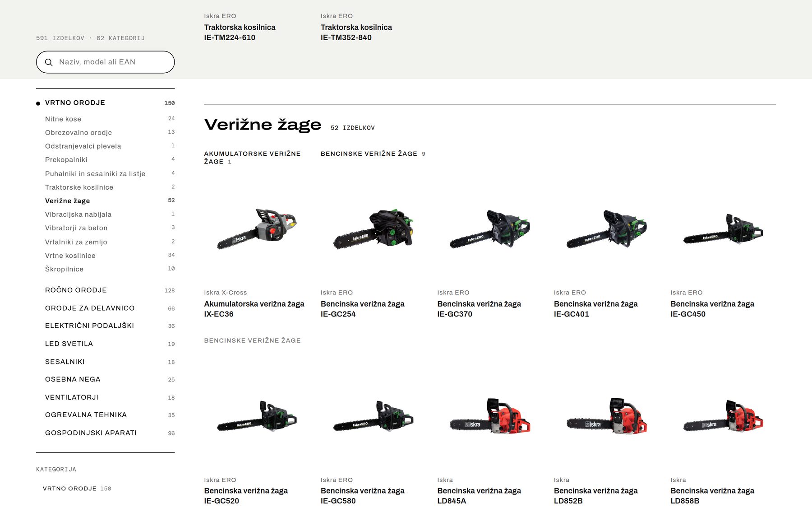The image size is (812, 508).
Task: Open the IE-GC580 chainsaw image
Action: click(374, 416)
